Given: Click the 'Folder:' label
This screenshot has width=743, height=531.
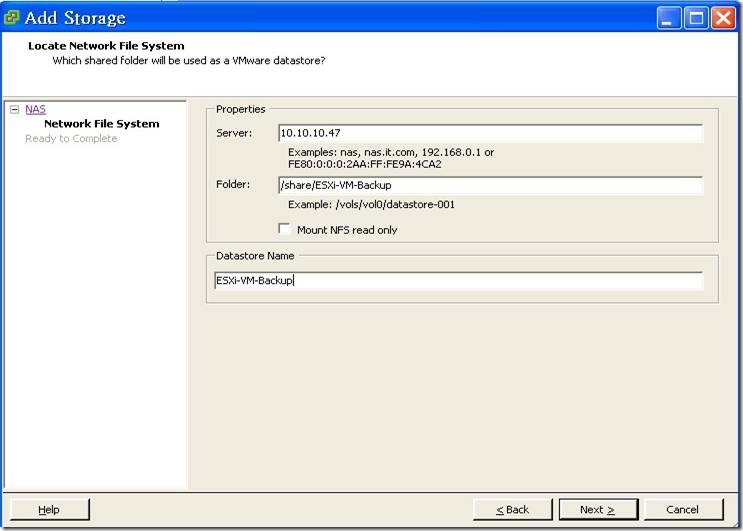Looking at the screenshot, I should click(x=233, y=184).
